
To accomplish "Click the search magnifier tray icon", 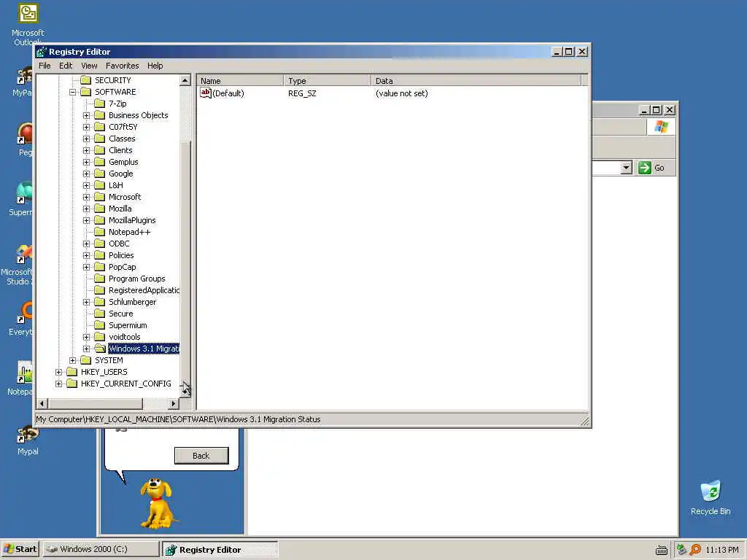I will 695,550.
